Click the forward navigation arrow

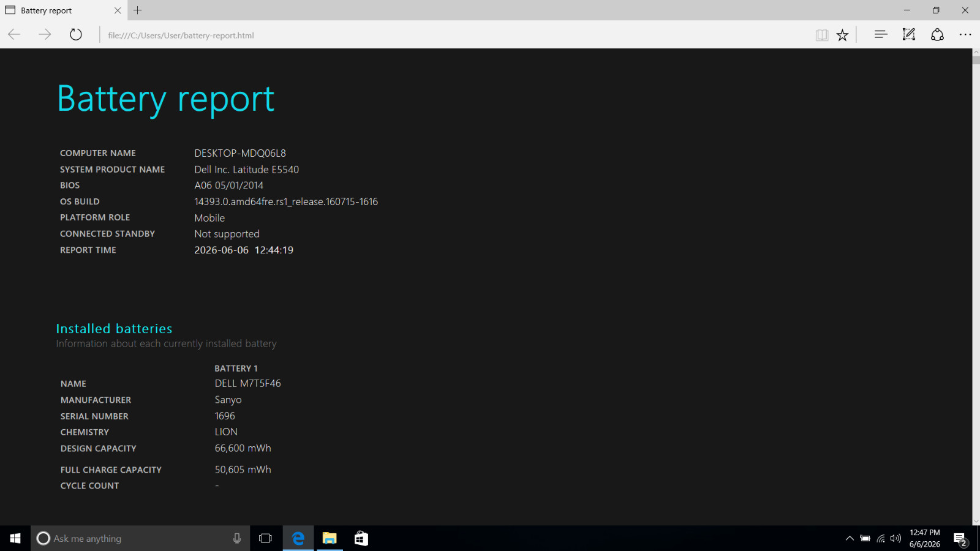pos(45,35)
